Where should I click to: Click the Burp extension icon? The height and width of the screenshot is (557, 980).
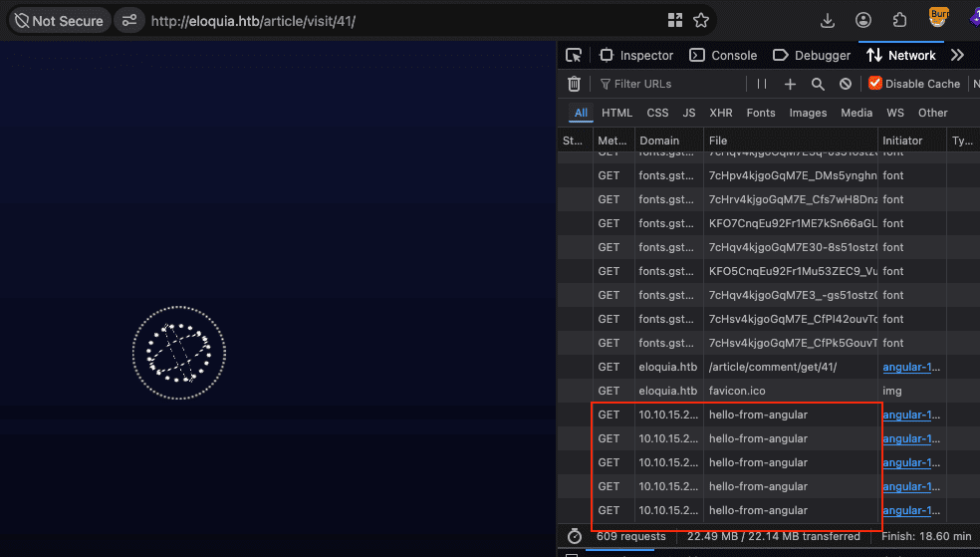point(938,18)
